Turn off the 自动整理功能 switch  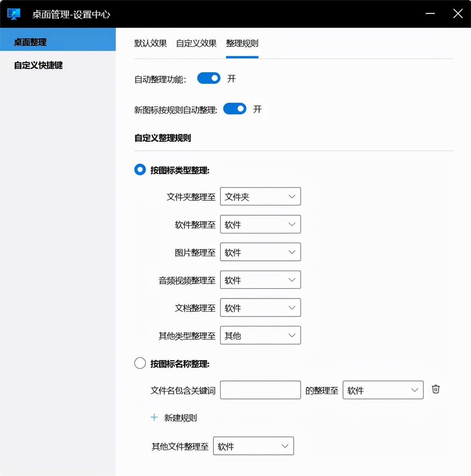(x=208, y=78)
